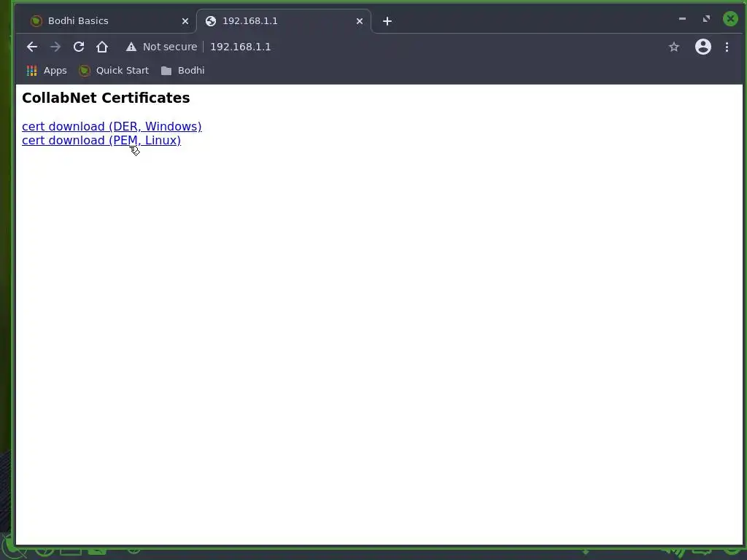Download the DER Windows certificate

[112, 126]
